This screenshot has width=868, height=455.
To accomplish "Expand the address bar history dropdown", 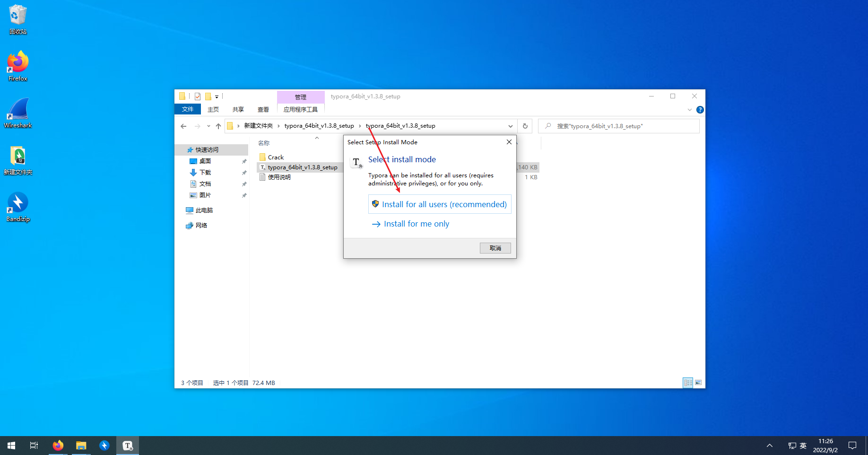I will tap(511, 126).
